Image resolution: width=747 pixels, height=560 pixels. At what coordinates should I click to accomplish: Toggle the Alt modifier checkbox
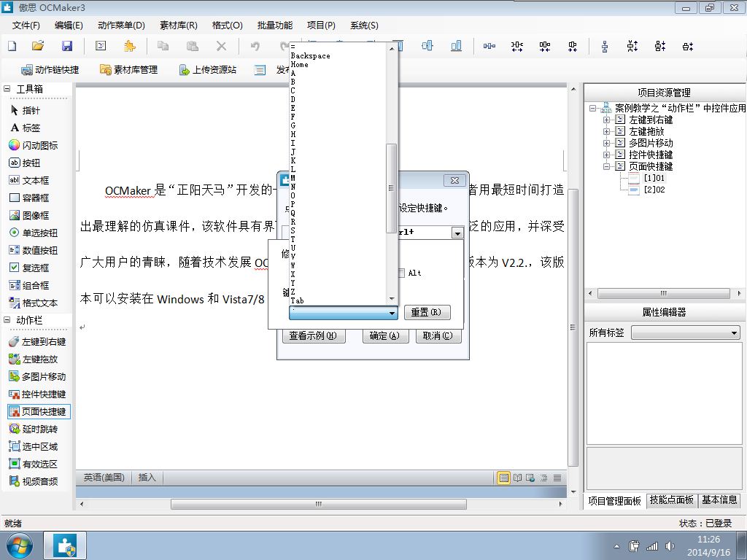(401, 273)
